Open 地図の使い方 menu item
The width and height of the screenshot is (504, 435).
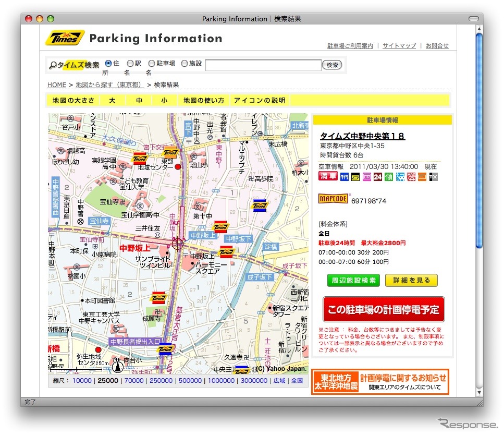click(203, 101)
